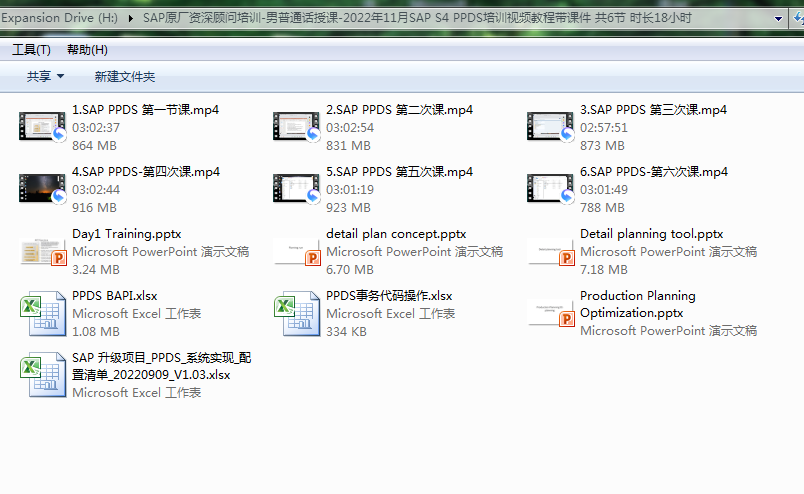Click the PPDS BAPI.xlsx Excel icon
The height and width of the screenshot is (494, 804).
tap(42, 313)
